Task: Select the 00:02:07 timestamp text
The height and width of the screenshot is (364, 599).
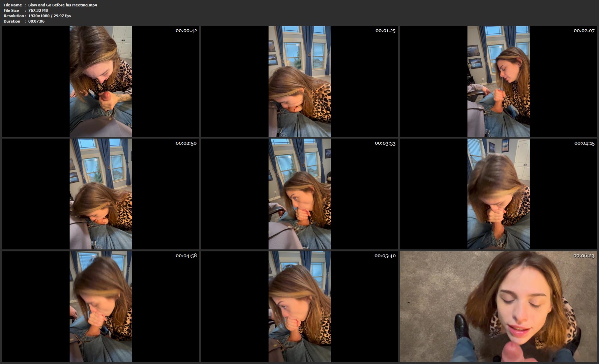Action: coord(584,31)
